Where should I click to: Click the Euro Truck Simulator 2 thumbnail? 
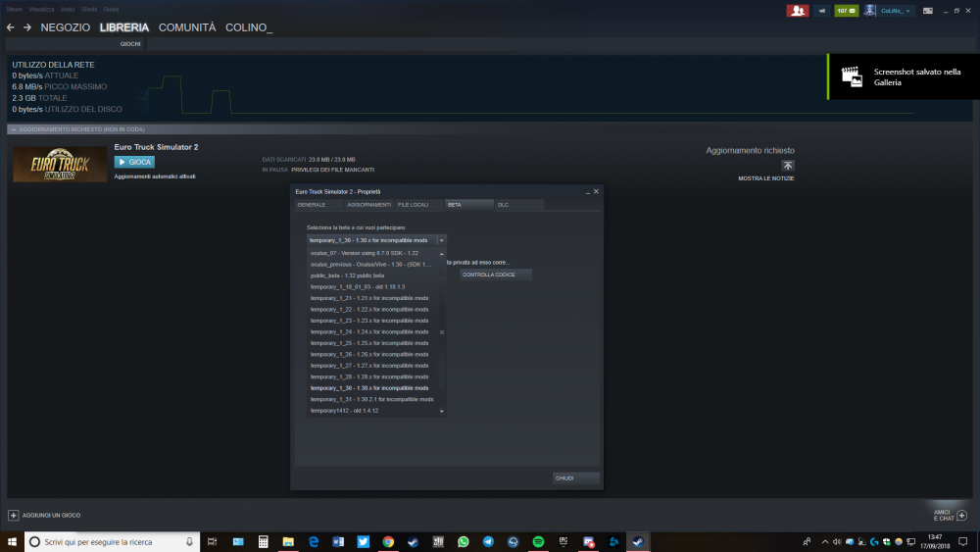point(60,165)
